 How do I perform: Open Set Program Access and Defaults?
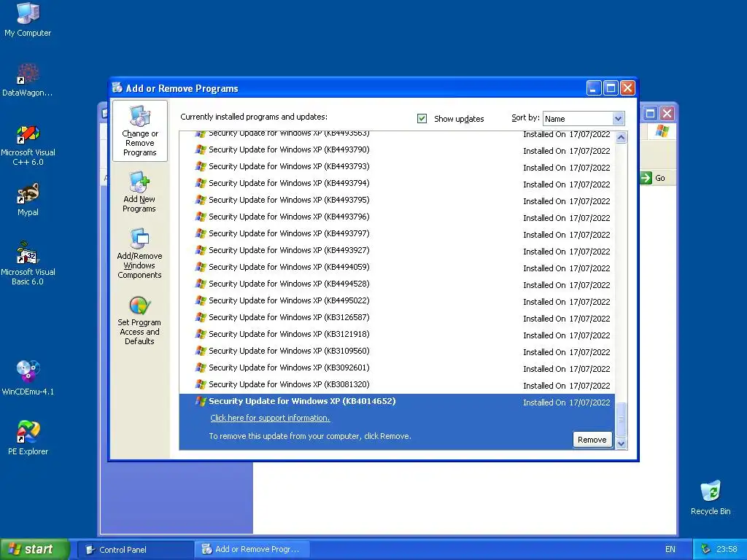pyautogui.click(x=139, y=321)
